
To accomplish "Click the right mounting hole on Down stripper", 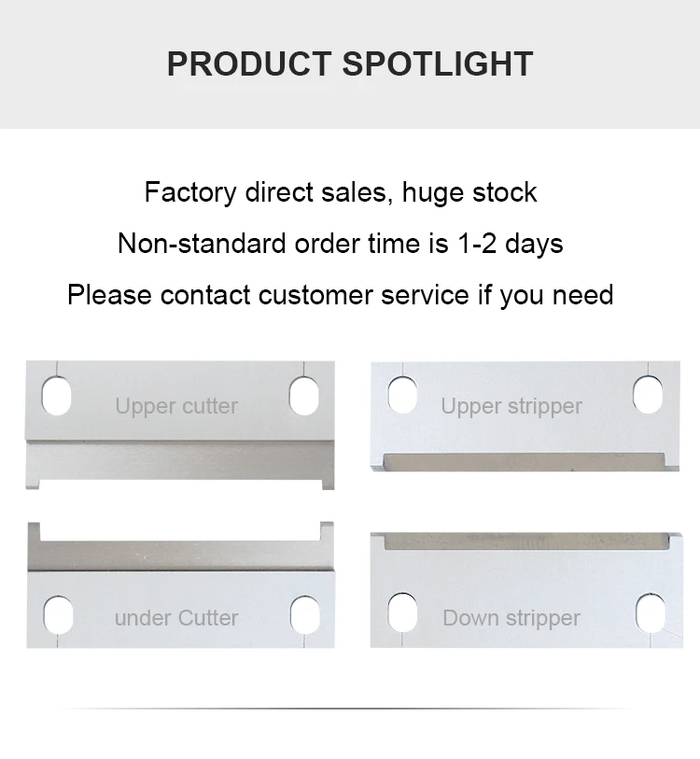I will 651,613.
